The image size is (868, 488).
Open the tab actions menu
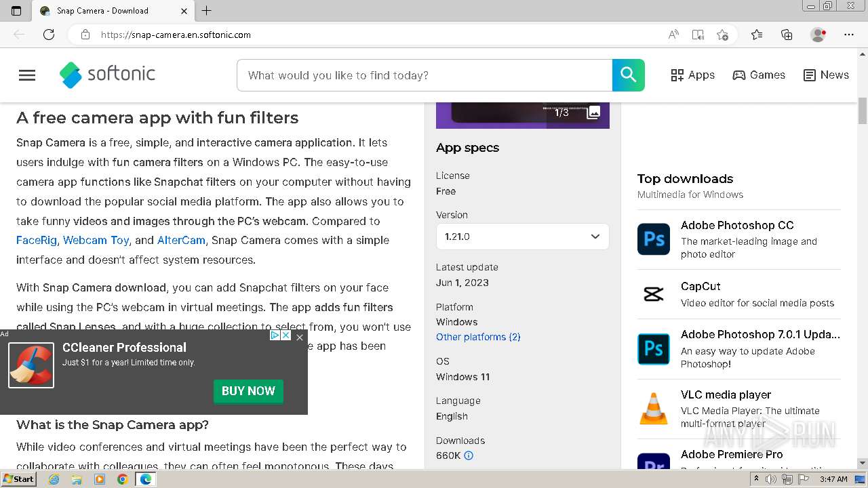[16, 11]
